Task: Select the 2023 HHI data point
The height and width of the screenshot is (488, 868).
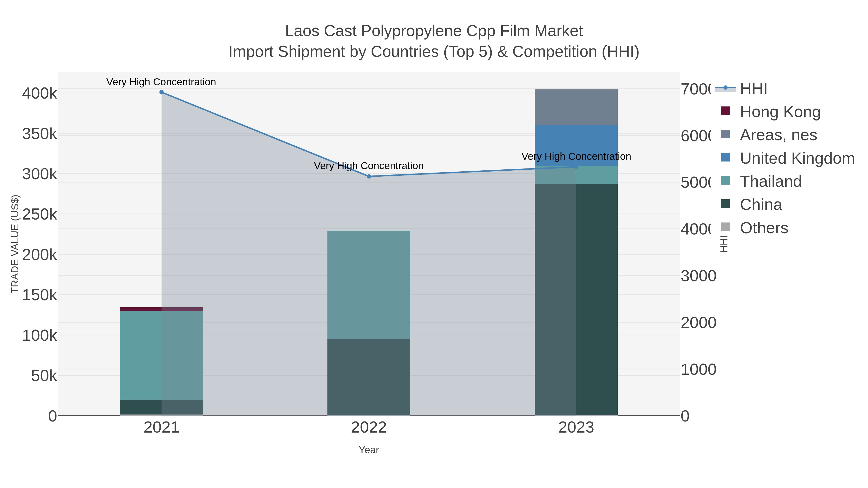Action: pyautogui.click(x=576, y=167)
